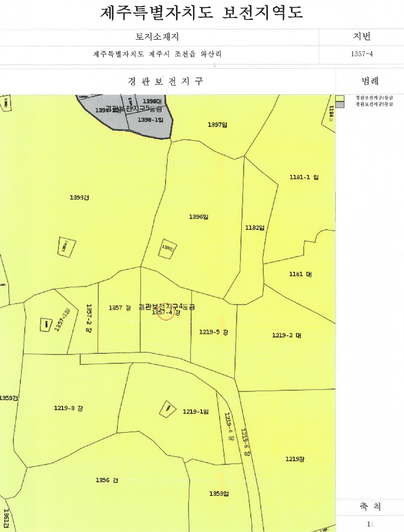
Task: Select parcel label 1398-1임 in gray zone
Action: pyautogui.click(x=150, y=120)
